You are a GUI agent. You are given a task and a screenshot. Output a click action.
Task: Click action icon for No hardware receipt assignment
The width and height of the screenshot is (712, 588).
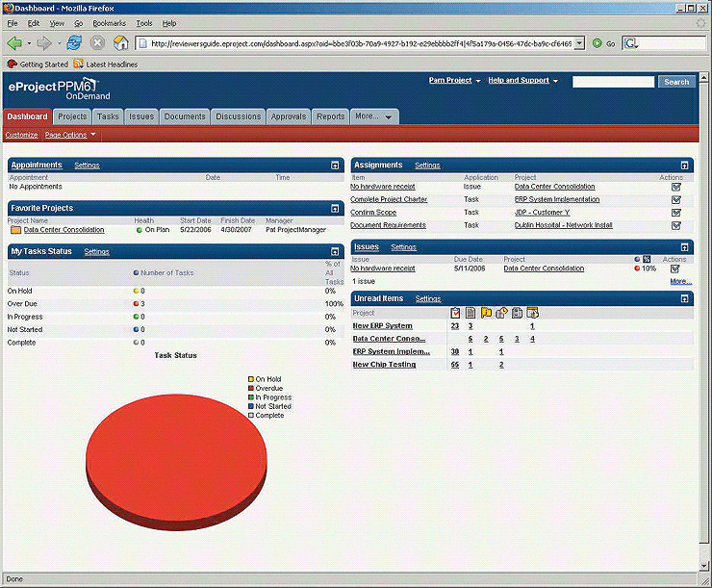tap(676, 187)
